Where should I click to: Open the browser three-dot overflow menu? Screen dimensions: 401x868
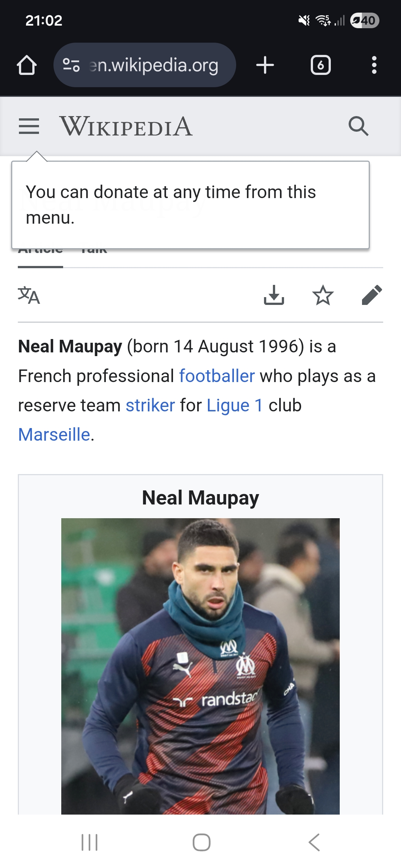(x=374, y=65)
